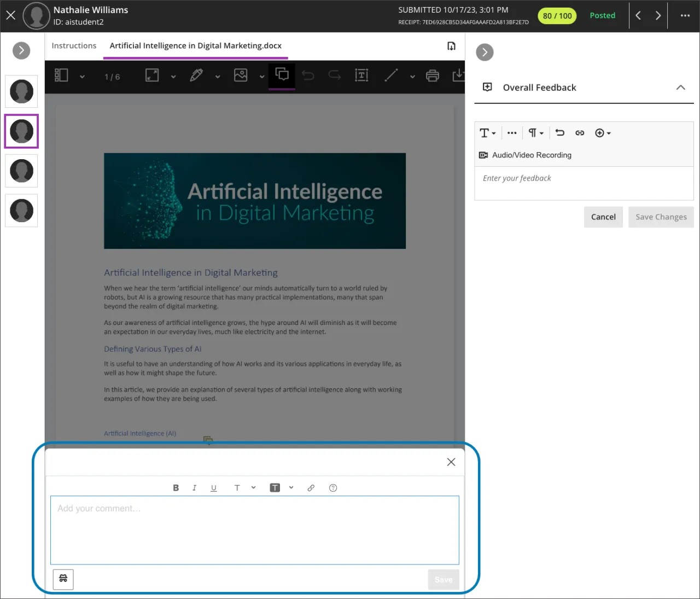Screen dimensions: 700x599
Task: Select the Artificial Intelligence in Digital Marketing.docx tab
Action: (x=195, y=45)
